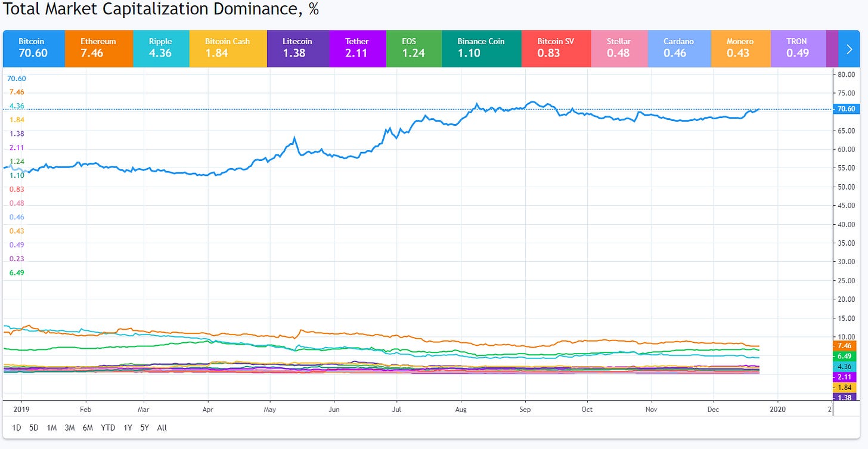Select the EOS 1.24 tile
Image resolution: width=868 pixels, height=449 pixels.
[414, 48]
